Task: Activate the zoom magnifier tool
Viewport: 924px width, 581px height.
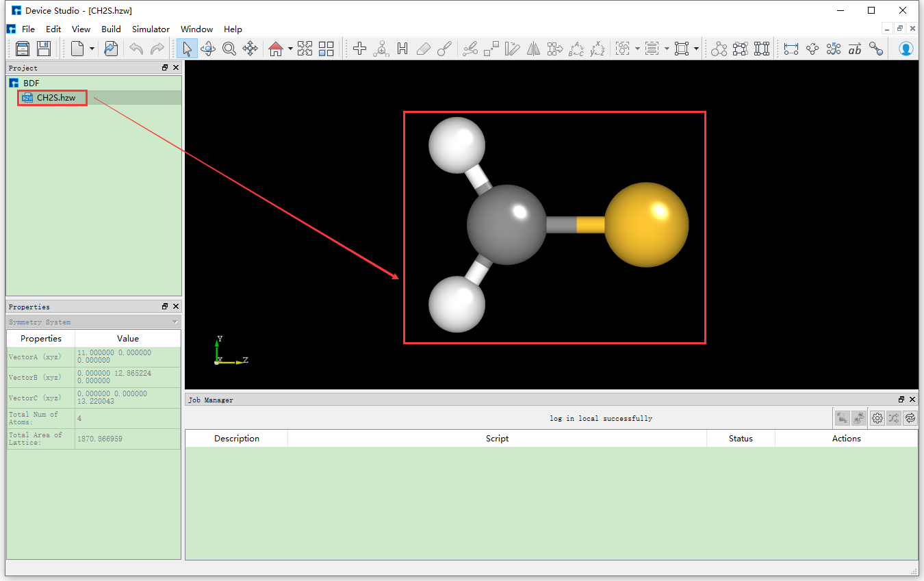Action: click(229, 49)
